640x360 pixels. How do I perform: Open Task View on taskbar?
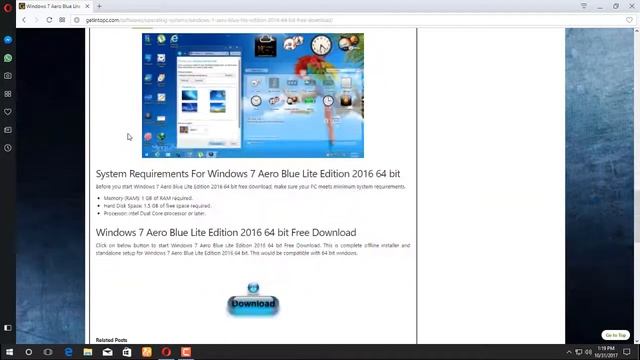click(x=48, y=352)
